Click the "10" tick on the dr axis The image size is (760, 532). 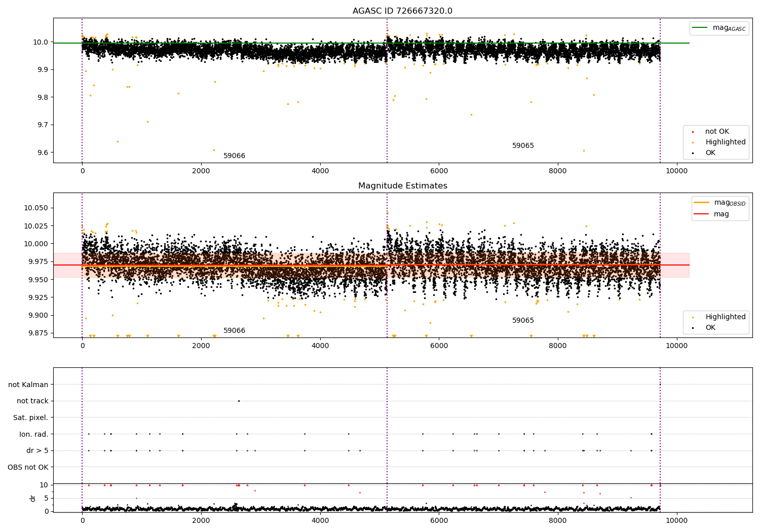(x=44, y=485)
